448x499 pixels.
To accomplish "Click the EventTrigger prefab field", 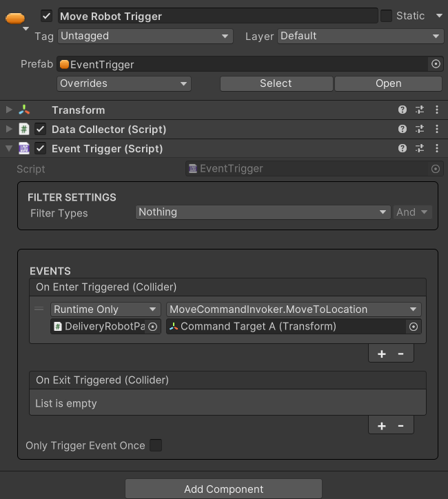I will click(243, 64).
